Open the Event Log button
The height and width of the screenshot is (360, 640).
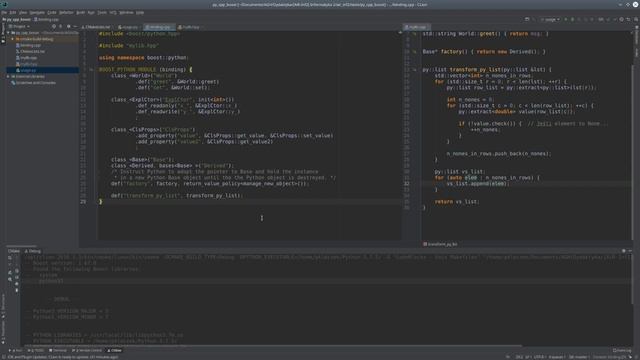[622, 351]
